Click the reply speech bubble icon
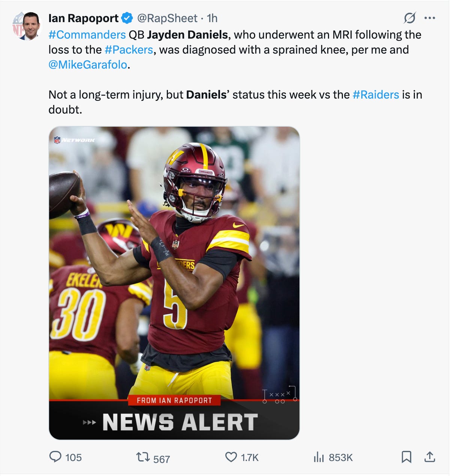 tap(55, 457)
